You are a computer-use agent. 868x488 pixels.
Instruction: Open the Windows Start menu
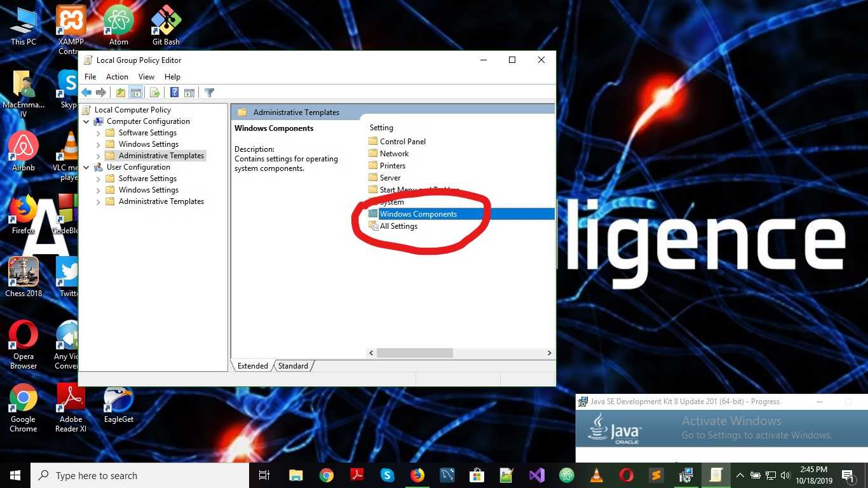(x=15, y=475)
